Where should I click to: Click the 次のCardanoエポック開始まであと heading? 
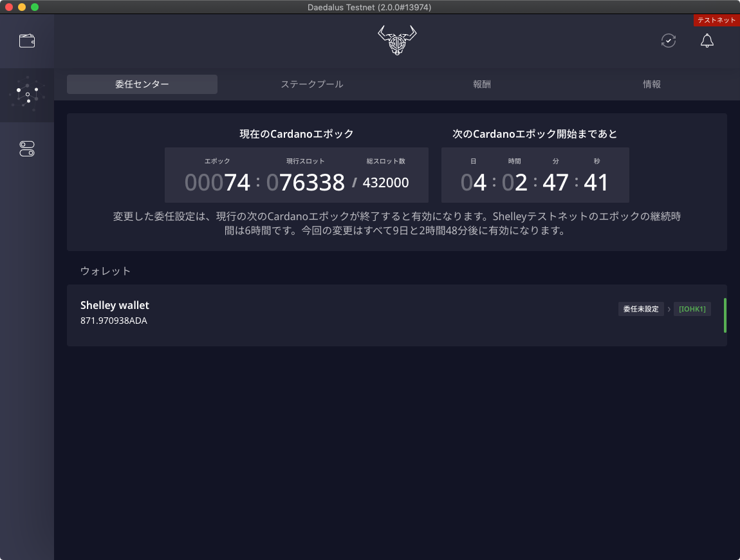(535, 134)
